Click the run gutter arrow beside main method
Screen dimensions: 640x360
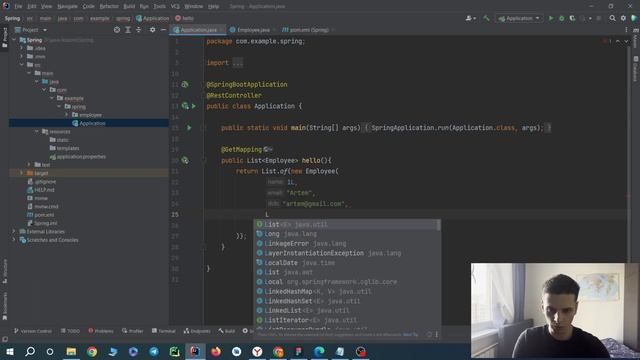(189, 128)
